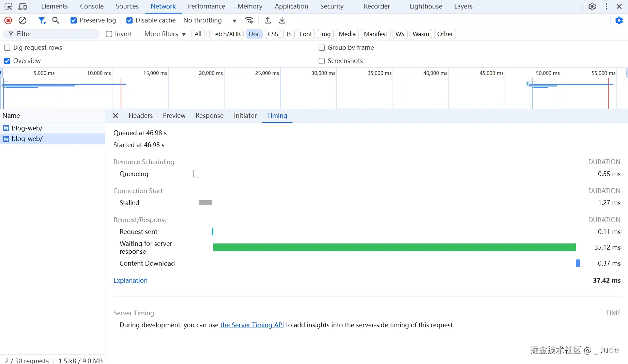Import HAR file upload icon
This screenshot has height=364, width=628.
[x=268, y=20]
